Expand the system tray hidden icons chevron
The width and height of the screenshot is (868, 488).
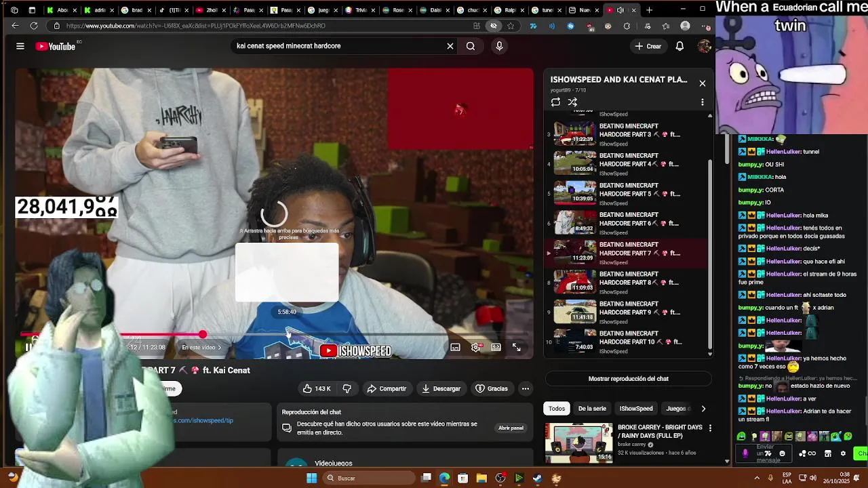pyautogui.click(x=757, y=478)
